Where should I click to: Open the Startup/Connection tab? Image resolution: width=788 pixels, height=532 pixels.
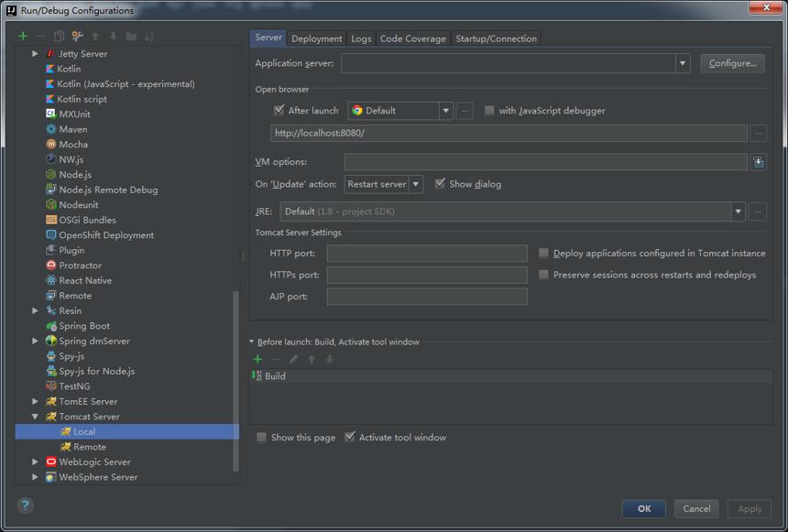pos(496,38)
